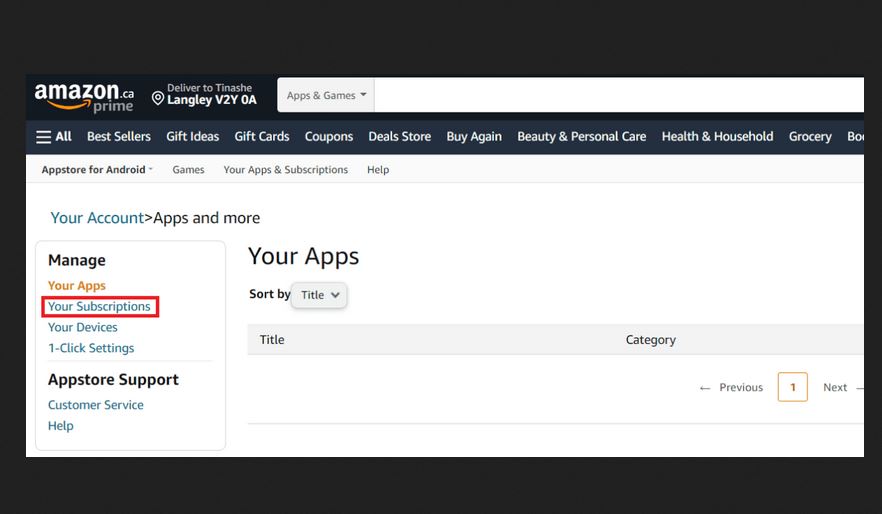882x514 pixels.
Task: Expand the Apps & Games search category dropdown
Action: click(x=326, y=95)
